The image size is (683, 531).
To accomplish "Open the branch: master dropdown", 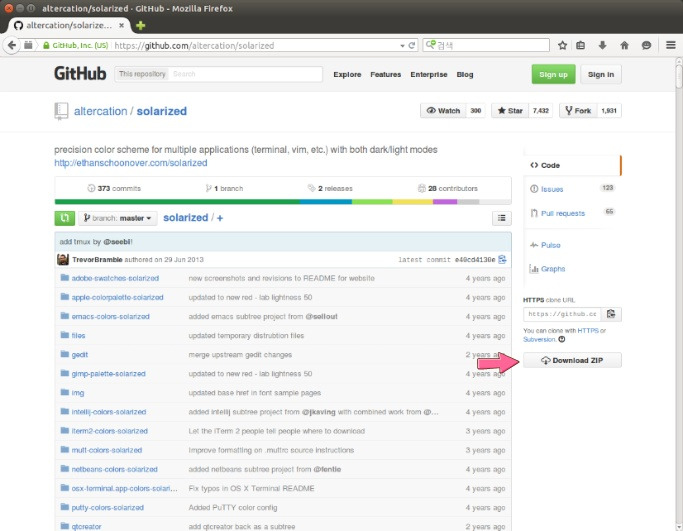I will (x=117, y=218).
